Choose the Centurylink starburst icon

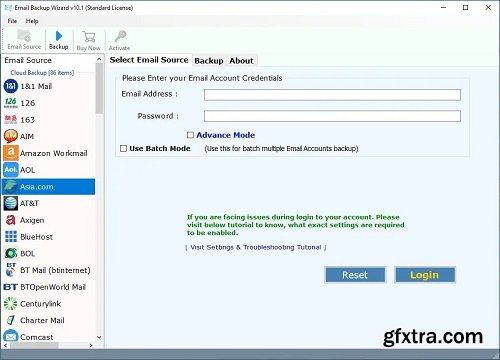coord(11,304)
